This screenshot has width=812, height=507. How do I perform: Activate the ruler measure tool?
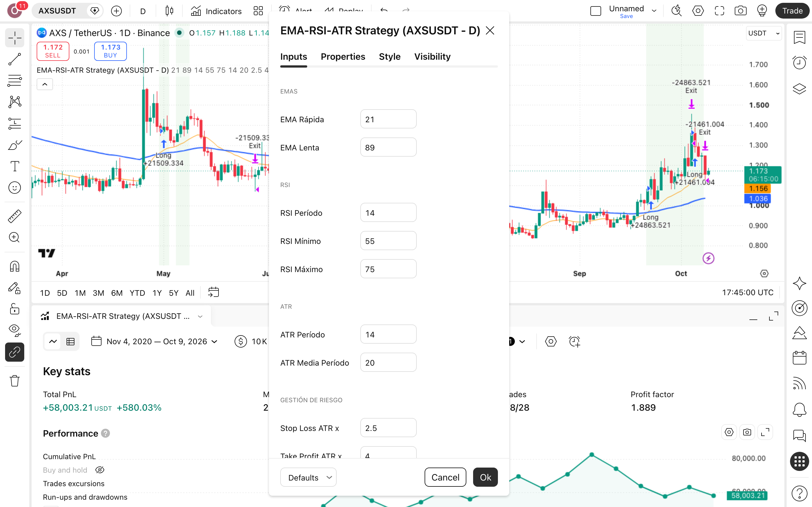click(14, 216)
